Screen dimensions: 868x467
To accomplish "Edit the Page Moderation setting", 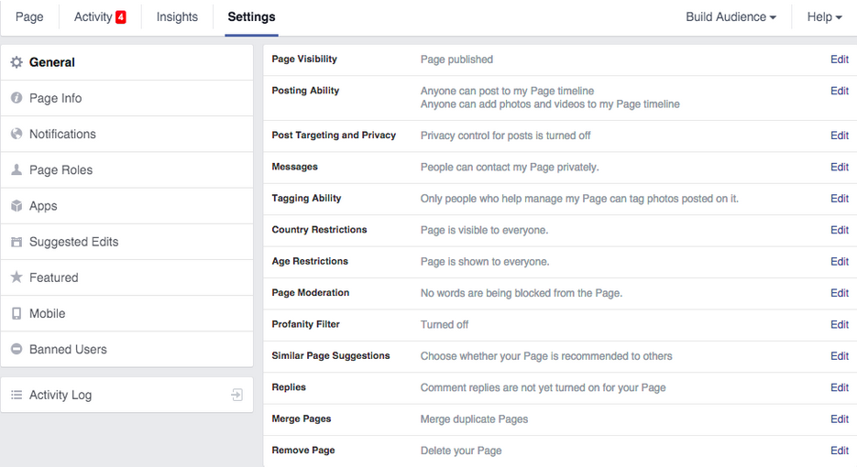I will [x=840, y=293].
